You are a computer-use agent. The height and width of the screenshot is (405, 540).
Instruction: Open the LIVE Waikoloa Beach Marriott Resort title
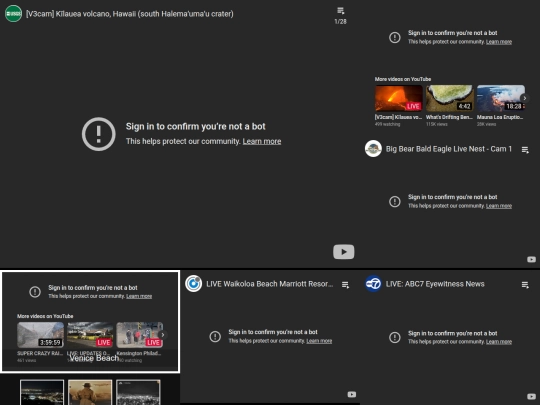click(x=270, y=284)
